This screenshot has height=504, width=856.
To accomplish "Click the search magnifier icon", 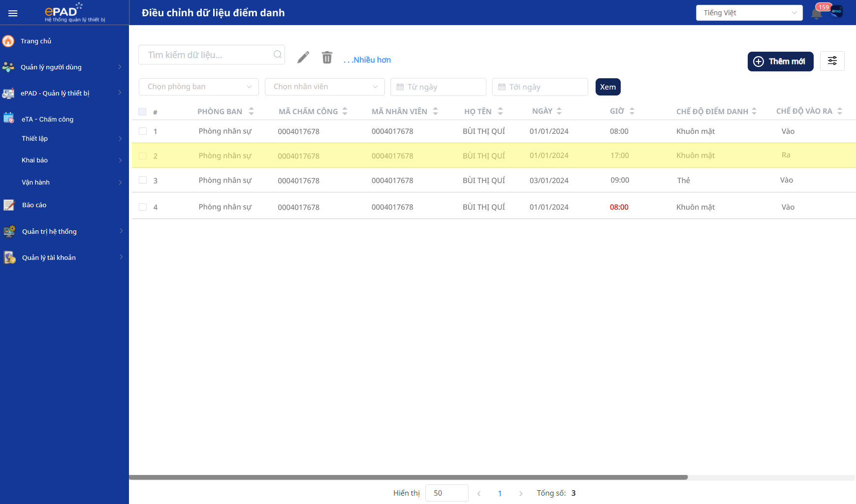I will (278, 55).
